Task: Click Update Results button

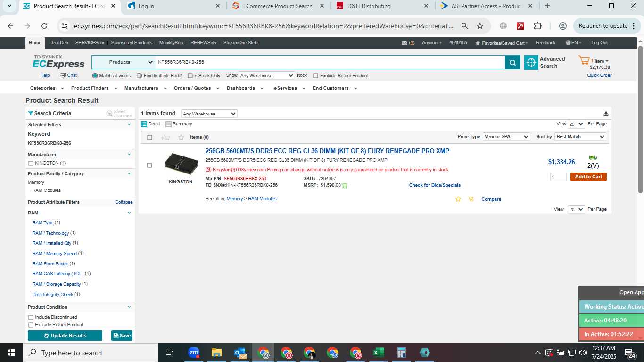Action: pyautogui.click(x=65, y=336)
